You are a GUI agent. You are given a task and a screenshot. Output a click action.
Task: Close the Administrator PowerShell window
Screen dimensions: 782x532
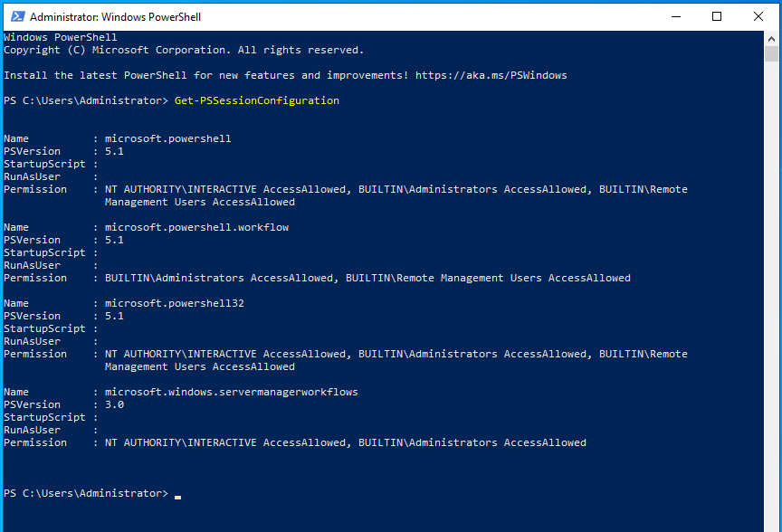pos(758,16)
